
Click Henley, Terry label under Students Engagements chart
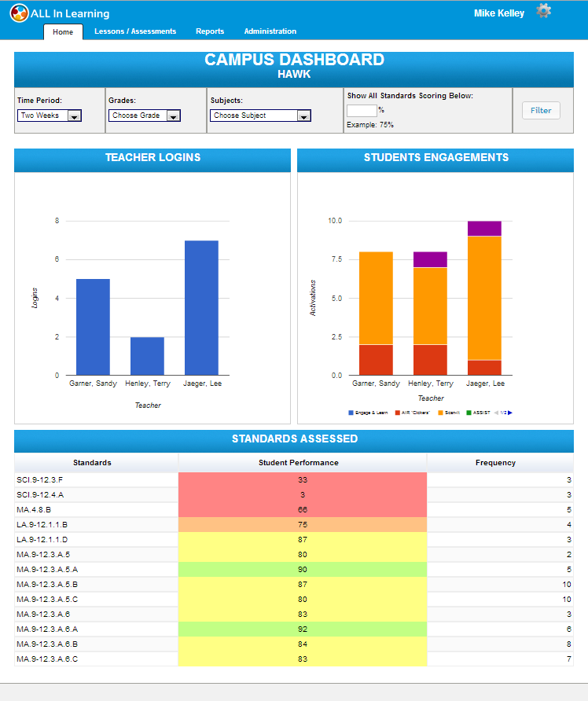point(431,384)
